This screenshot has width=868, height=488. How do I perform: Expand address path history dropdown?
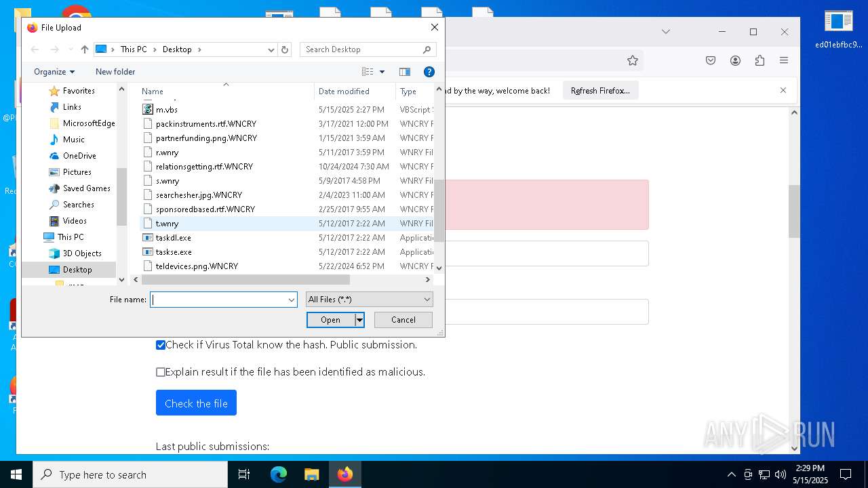(x=271, y=49)
